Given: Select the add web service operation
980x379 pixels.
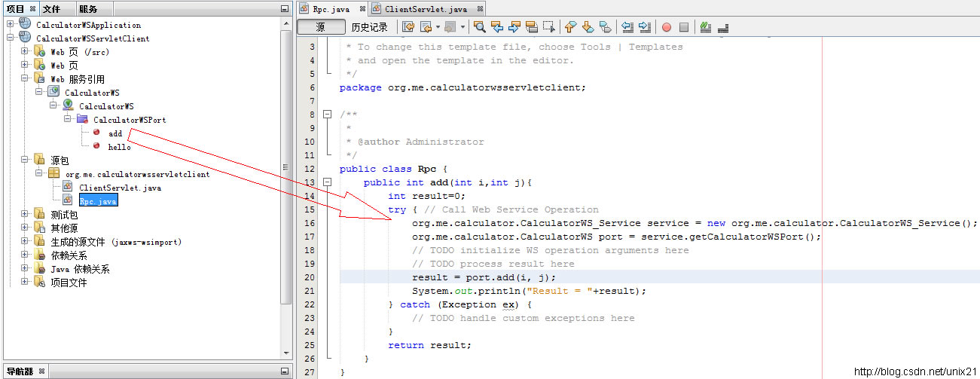Looking at the screenshot, I should (114, 133).
